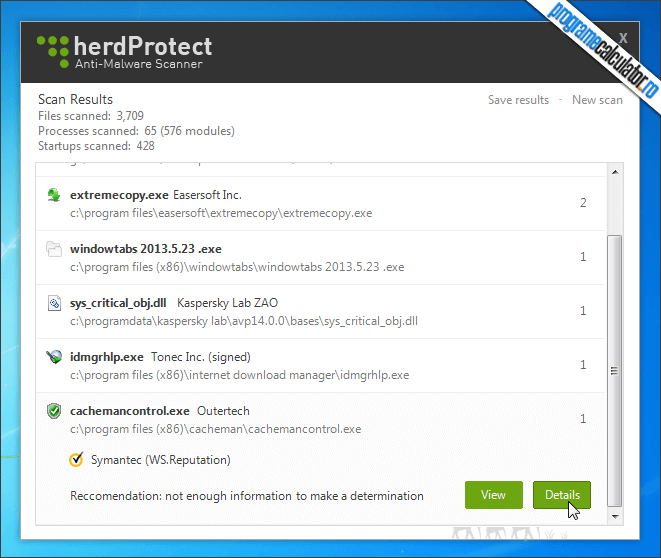Click the Processes scanned: 65 line
Image resolution: width=661 pixels, height=558 pixels.
point(136,131)
